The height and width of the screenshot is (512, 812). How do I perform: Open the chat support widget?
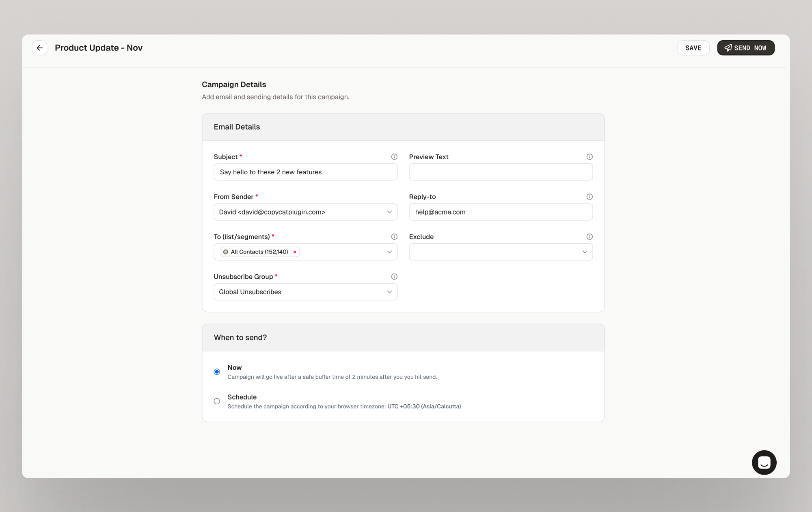(x=764, y=462)
